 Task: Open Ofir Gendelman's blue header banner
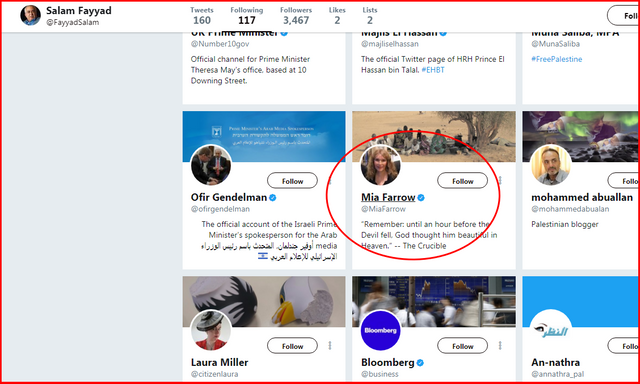pyautogui.click(x=264, y=136)
